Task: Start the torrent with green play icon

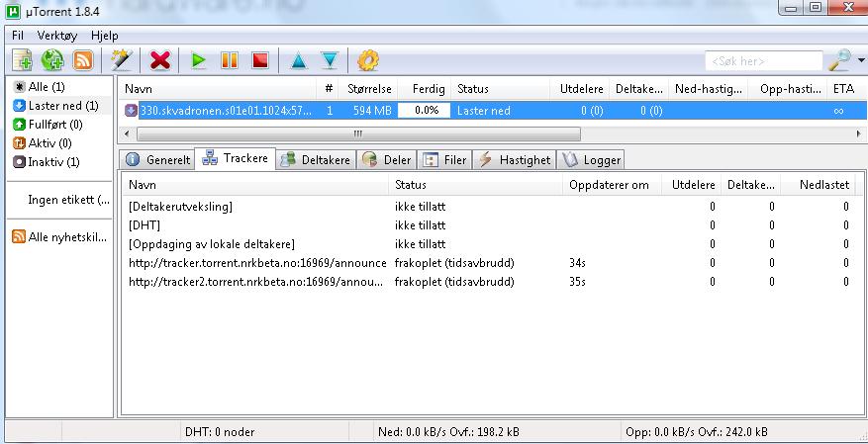Action: tap(198, 60)
